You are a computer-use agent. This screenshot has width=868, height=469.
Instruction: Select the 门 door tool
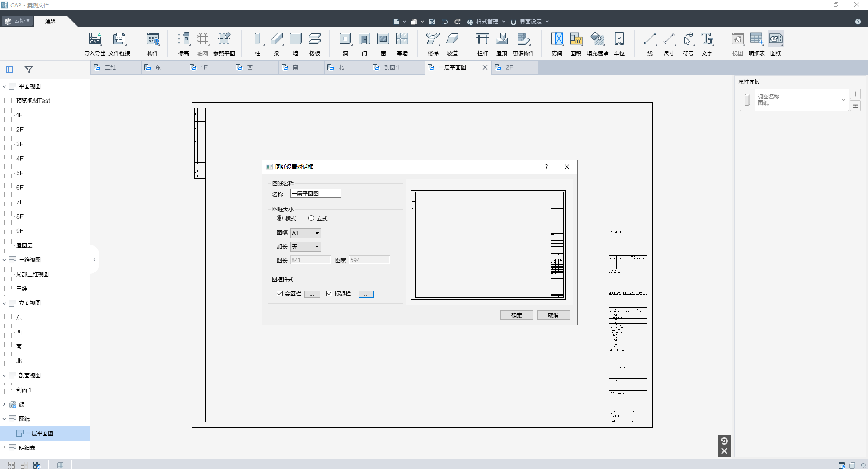click(364, 44)
